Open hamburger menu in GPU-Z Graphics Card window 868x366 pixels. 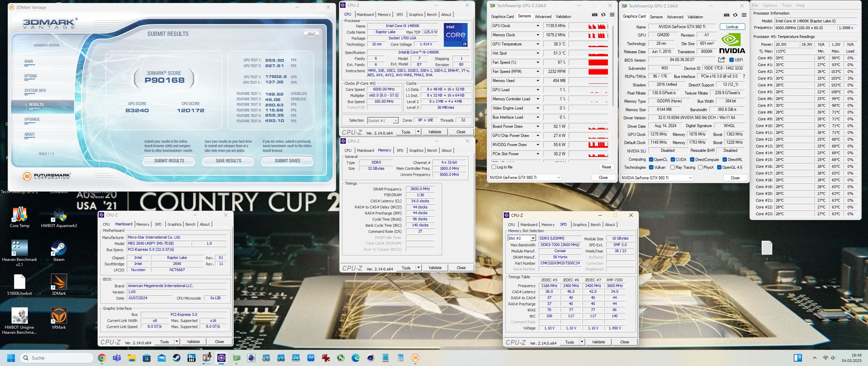pyautogui.click(x=744, y=15)
